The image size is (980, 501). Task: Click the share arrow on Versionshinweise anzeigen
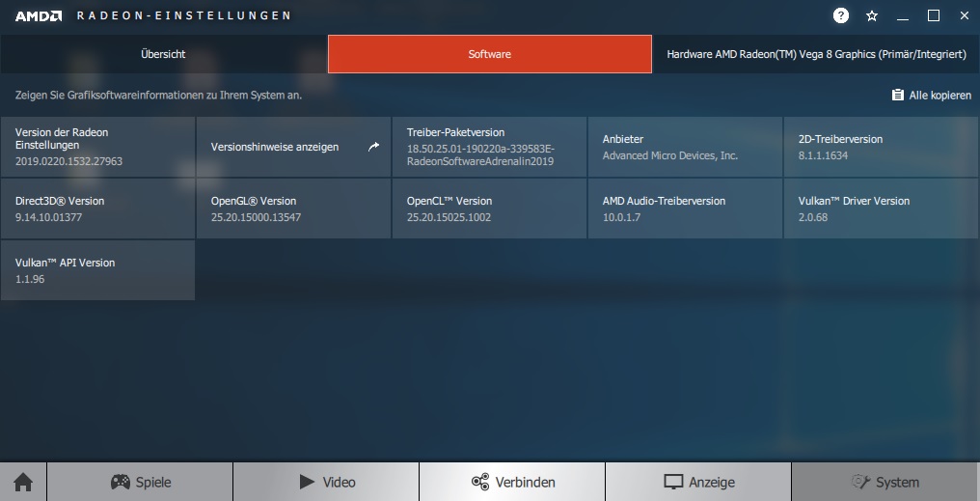[373, 147]
